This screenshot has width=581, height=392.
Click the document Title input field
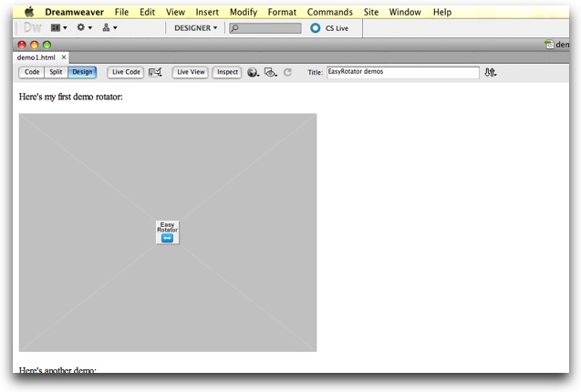click(x=402, y=72)
